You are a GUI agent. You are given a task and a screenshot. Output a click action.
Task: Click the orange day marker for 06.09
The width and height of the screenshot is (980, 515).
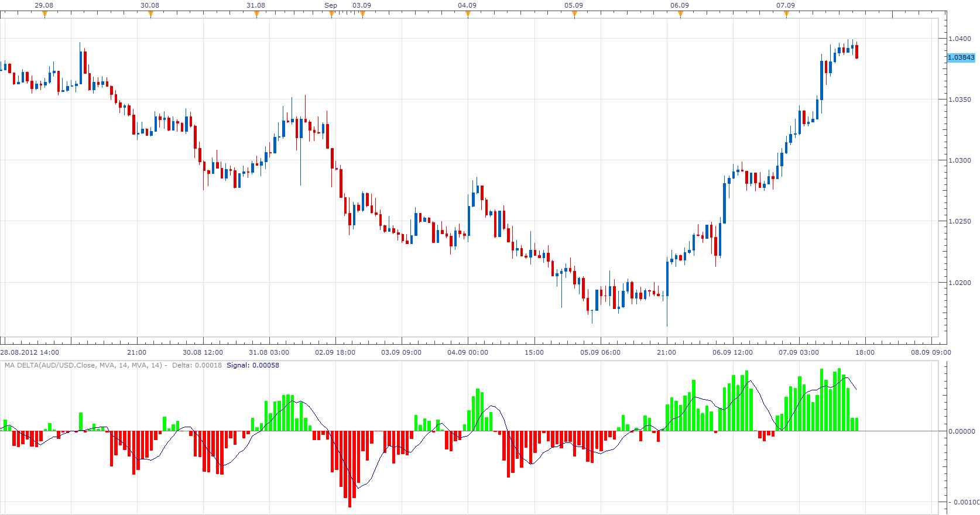[680, 15]
